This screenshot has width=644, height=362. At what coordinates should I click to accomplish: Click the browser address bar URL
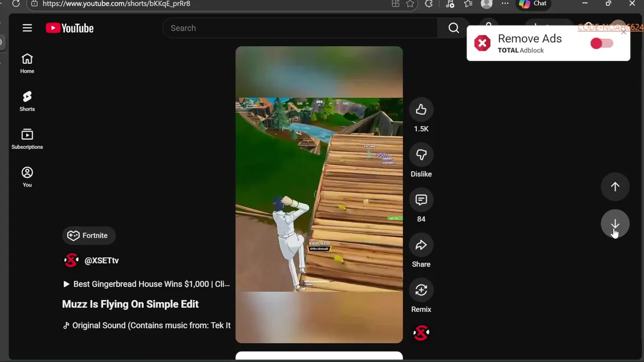coord(116,4)
